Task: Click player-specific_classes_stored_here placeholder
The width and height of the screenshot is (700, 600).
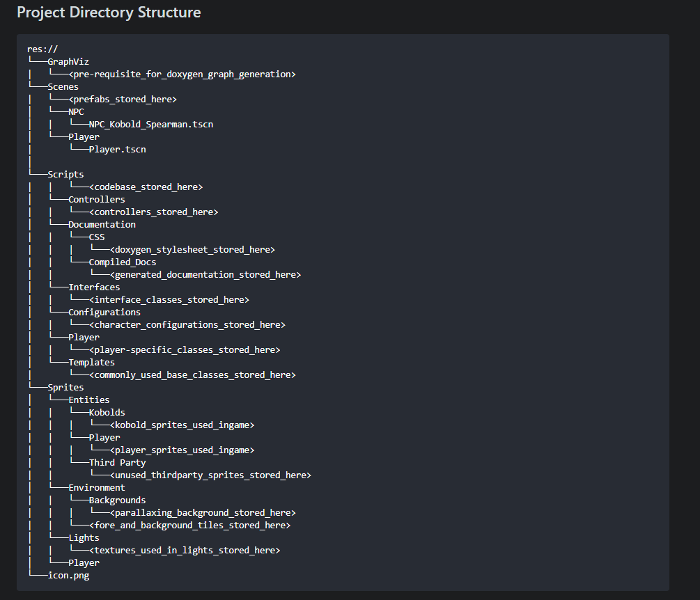Action: [x=185, y=349]
